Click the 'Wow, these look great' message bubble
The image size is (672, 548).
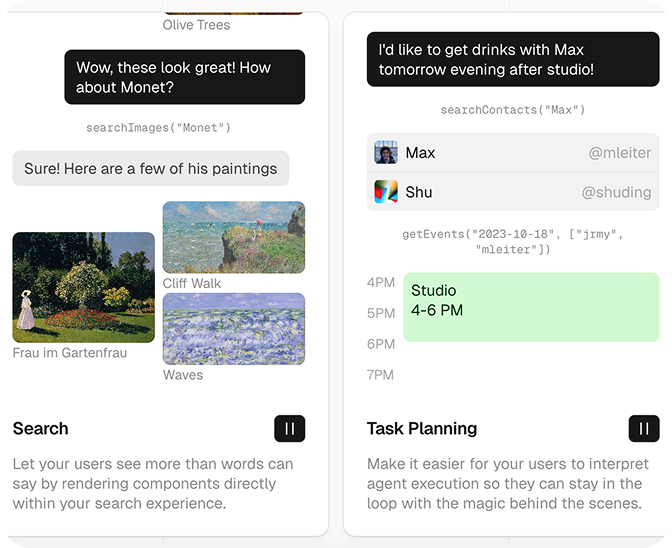tap(185, 77)
